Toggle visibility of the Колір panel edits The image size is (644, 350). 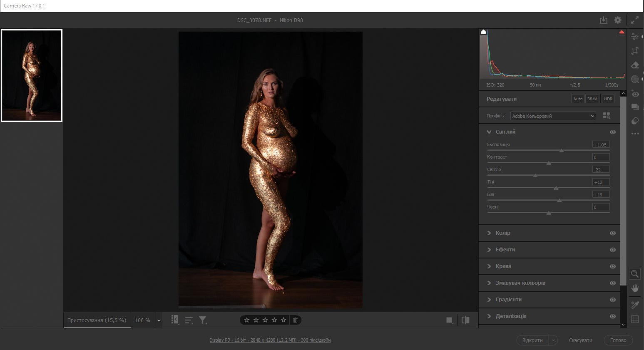(x=613, y=233)
